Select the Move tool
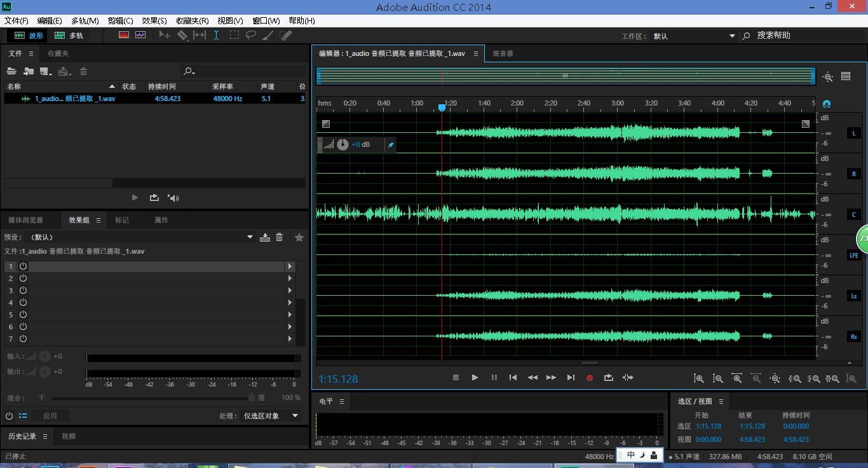 [165, 35]
